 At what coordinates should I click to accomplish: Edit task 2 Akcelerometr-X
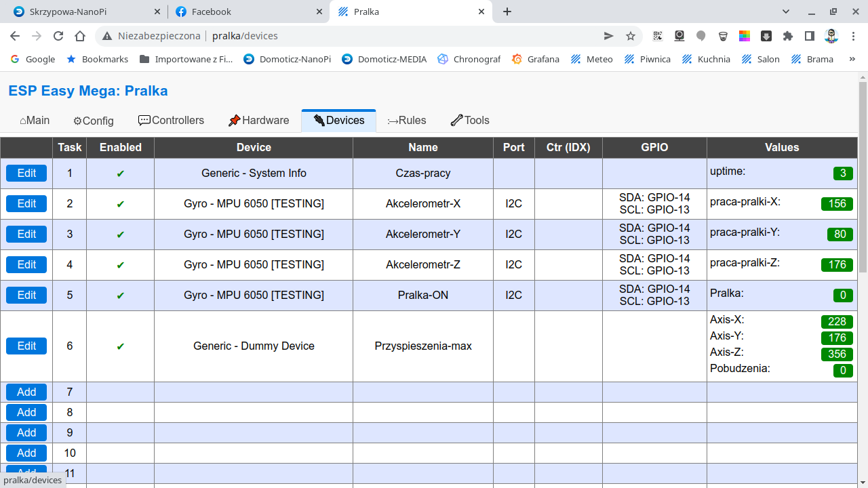pyautogui.click(x=26, y=204)
